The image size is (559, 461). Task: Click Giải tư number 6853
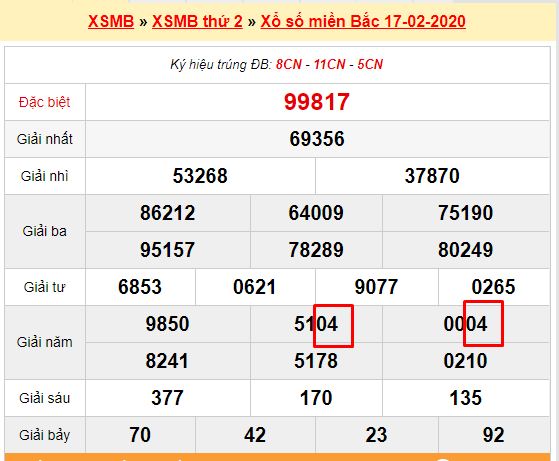[140, 287]
